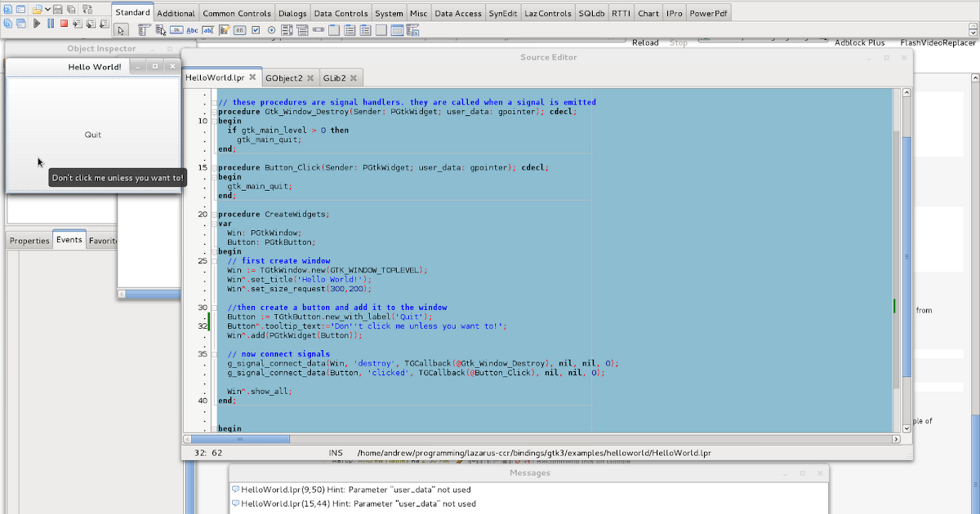
Task: Click the Step Over debug icon
Action: pos(91,24)
